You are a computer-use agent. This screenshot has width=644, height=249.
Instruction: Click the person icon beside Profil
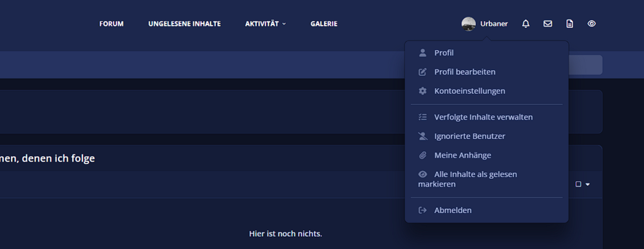click(422, 53)
